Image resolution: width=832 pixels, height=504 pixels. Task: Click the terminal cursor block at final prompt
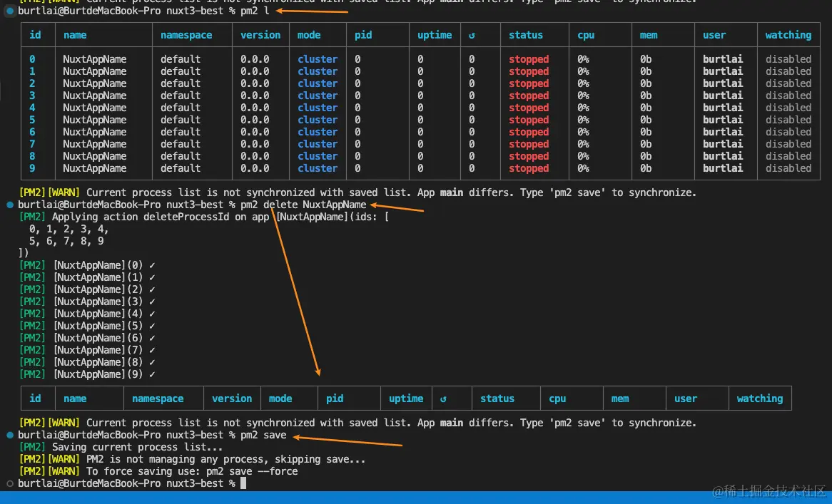point(243,483)
